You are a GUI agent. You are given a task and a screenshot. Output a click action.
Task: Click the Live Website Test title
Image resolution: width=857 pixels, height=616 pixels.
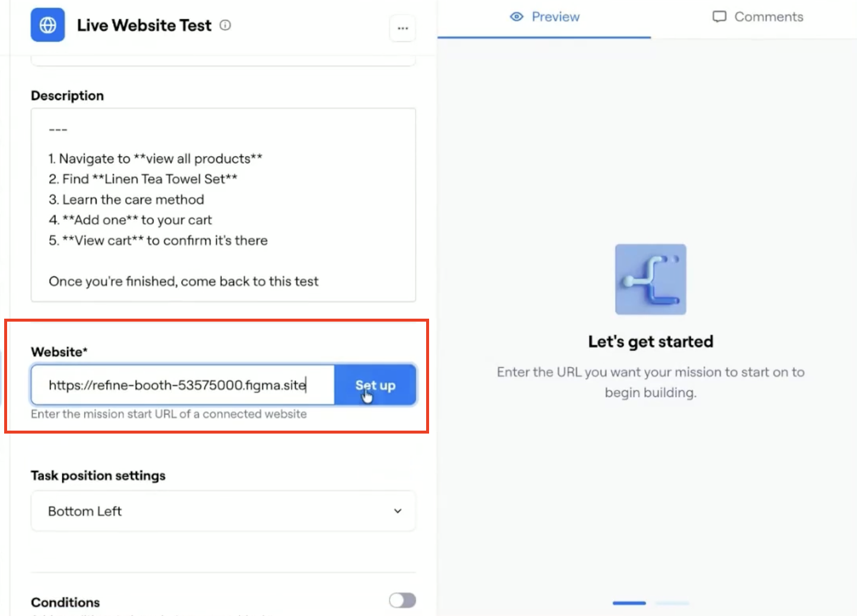(x=143, y=25)
